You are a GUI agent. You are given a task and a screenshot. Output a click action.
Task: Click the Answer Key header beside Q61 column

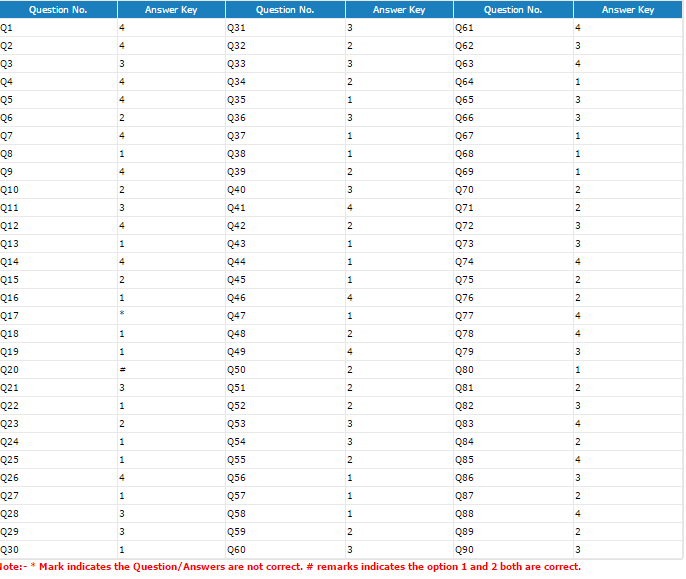point(628,10)
